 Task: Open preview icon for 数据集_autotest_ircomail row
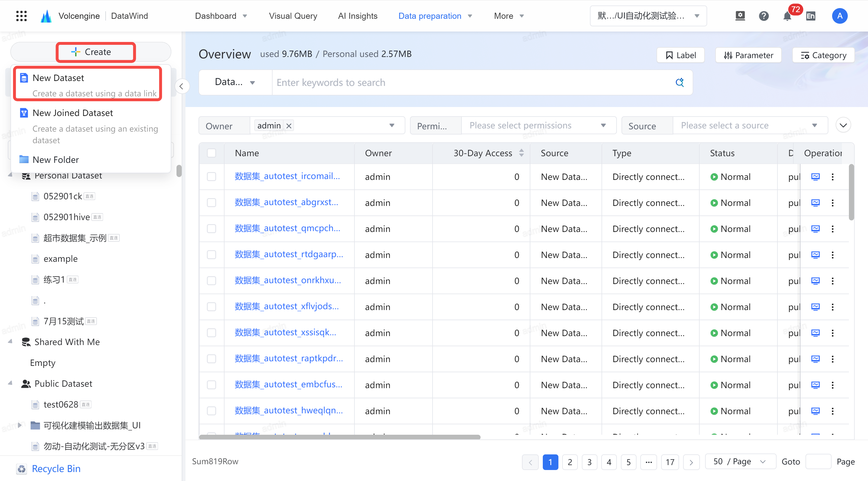click(815, 177)
